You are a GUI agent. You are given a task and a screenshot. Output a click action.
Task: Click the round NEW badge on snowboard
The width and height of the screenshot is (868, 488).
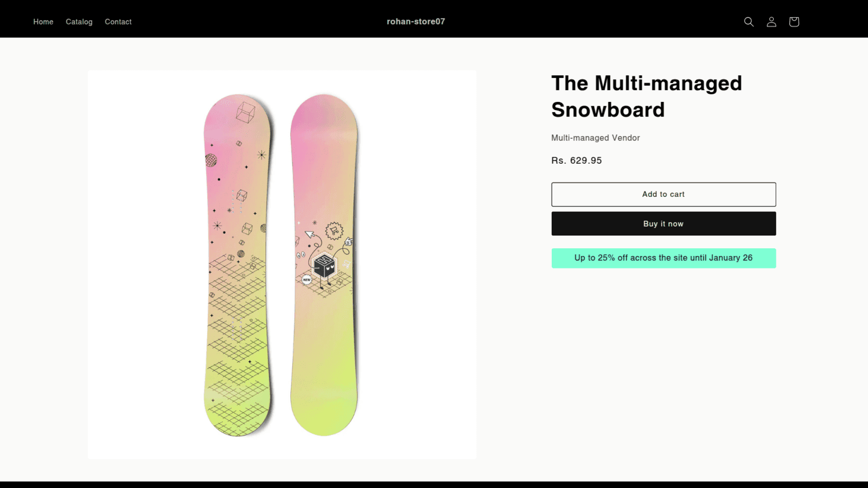click(307, 280)
